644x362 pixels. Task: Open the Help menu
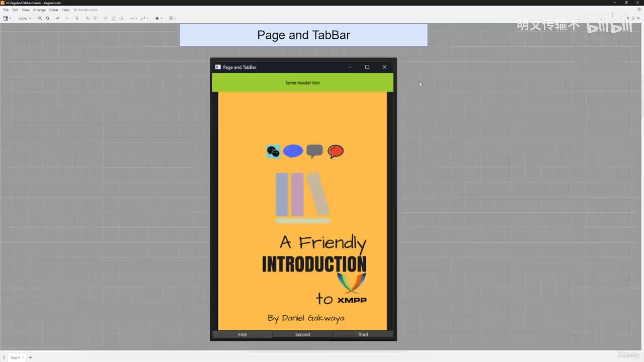pyautogui.click(x=66, y=10)
